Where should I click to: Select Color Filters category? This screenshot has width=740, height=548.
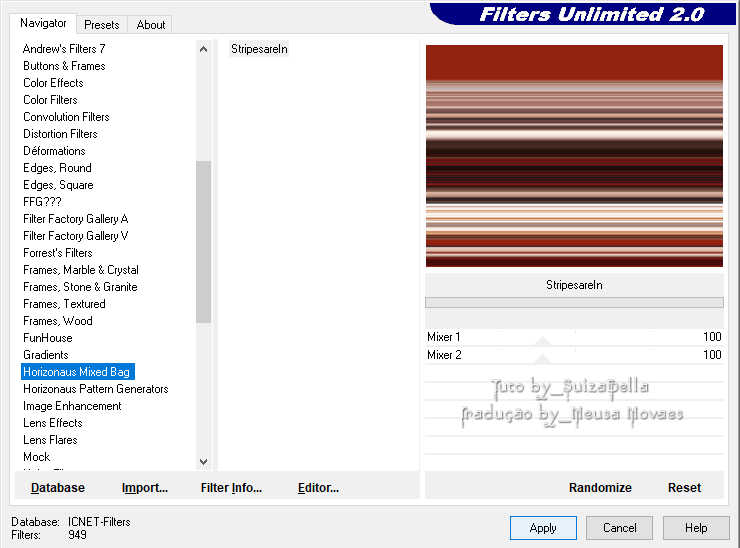[x=50, y=100]
